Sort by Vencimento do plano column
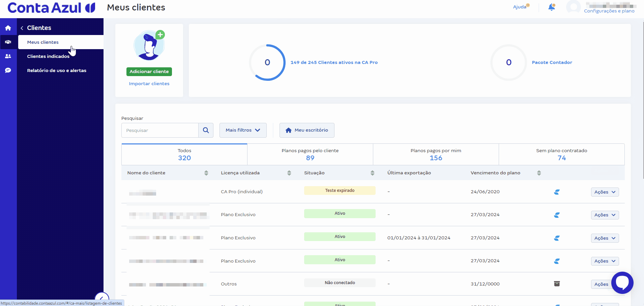 pos(539,173)
